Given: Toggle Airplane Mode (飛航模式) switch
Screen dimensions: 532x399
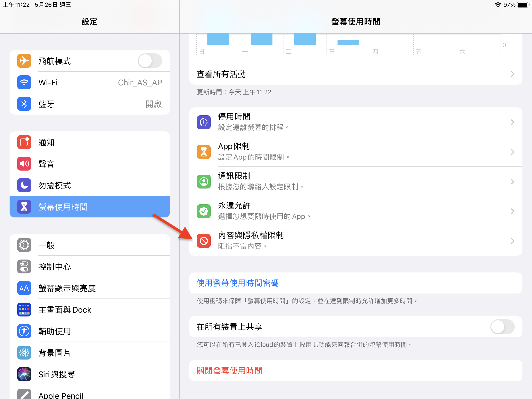Looking at the screenshot, I should click(150, 61).
